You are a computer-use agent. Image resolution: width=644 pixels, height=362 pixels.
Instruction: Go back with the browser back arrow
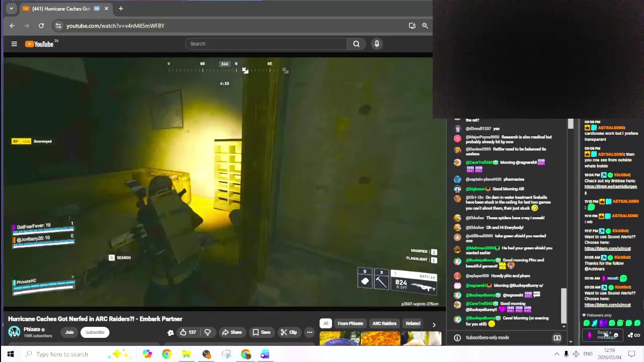tap(13, 26)
